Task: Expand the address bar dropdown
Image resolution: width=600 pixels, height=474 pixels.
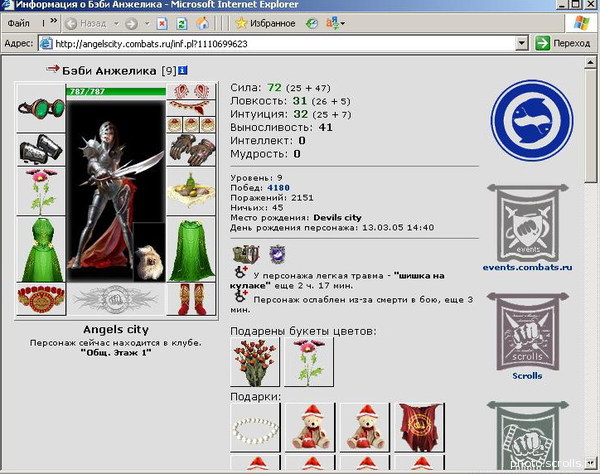Action: pos(522,43)
